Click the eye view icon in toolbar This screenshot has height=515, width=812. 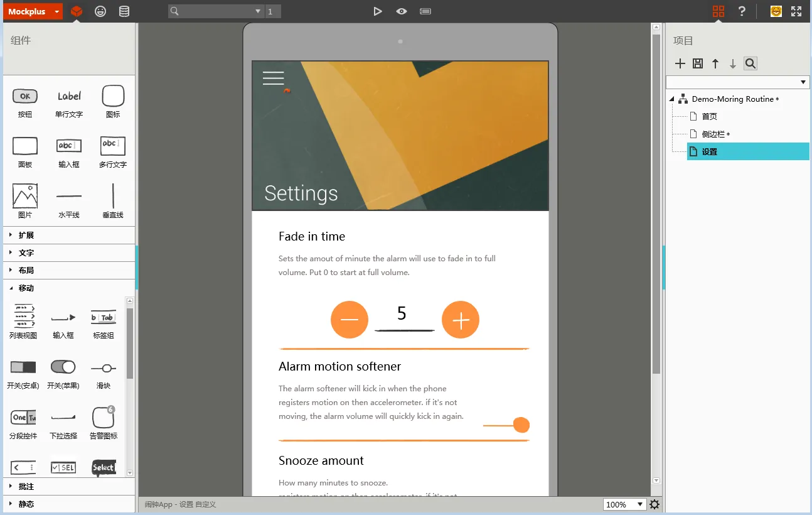pyautogui.click(x=402, y=11)
